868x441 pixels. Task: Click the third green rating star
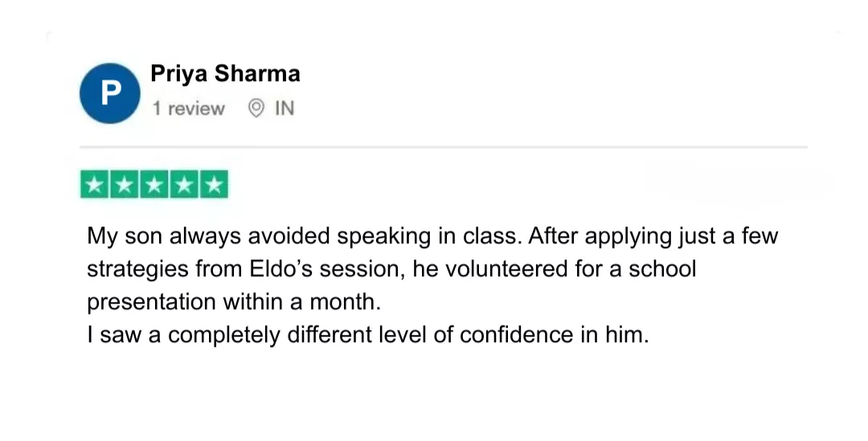click(x=154, y=186)
